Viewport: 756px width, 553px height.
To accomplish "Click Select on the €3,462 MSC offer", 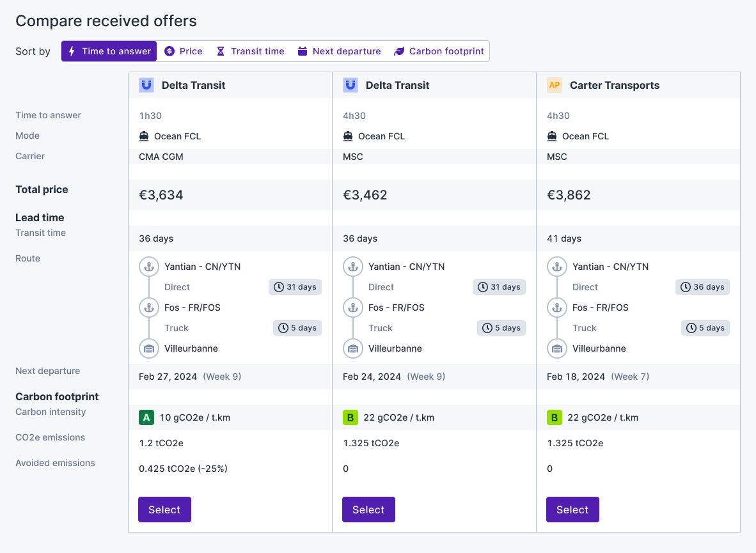I will [x=368, y=510].
